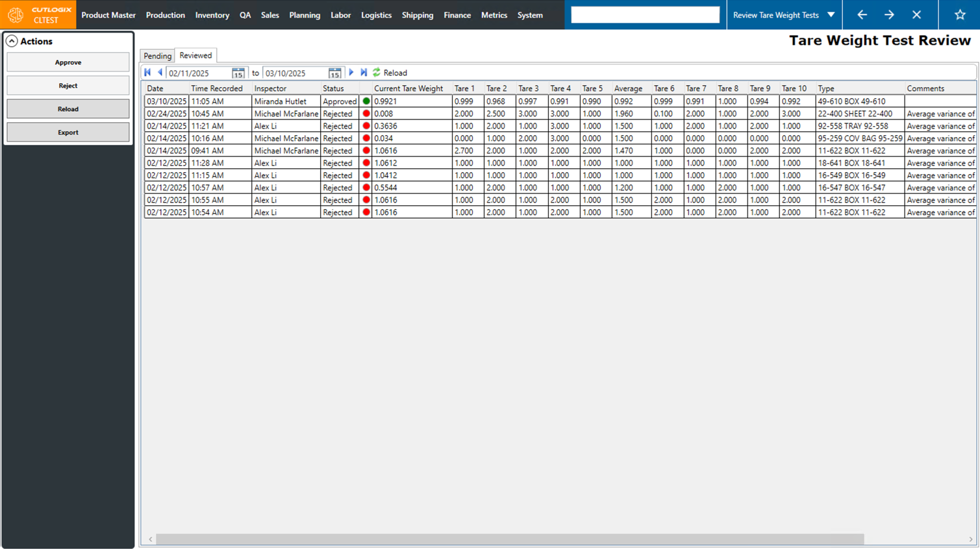
Task: Jump to last date range page
Action: tap(364, 73)
